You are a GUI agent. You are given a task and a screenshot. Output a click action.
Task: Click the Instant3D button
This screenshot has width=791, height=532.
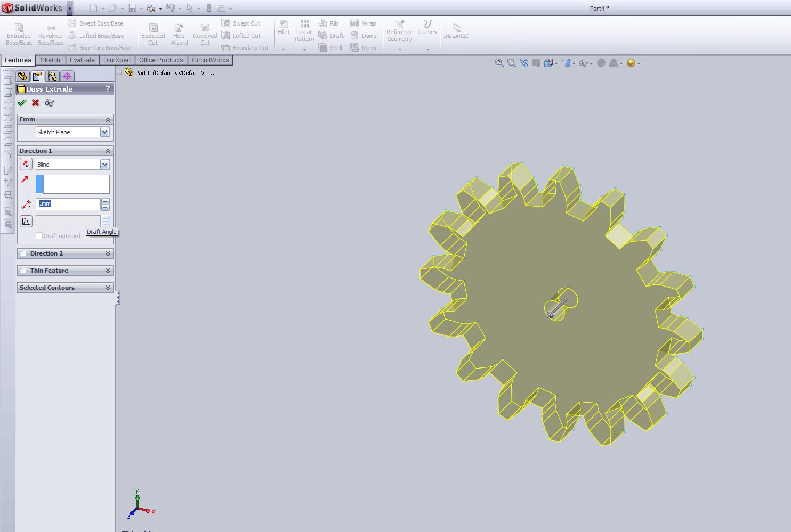click(456, 31)
